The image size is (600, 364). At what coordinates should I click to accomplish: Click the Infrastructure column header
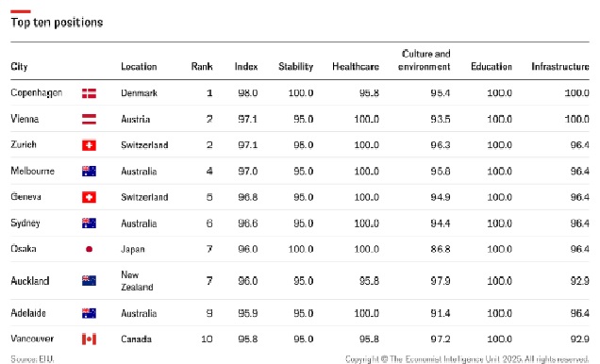[560, 67]
